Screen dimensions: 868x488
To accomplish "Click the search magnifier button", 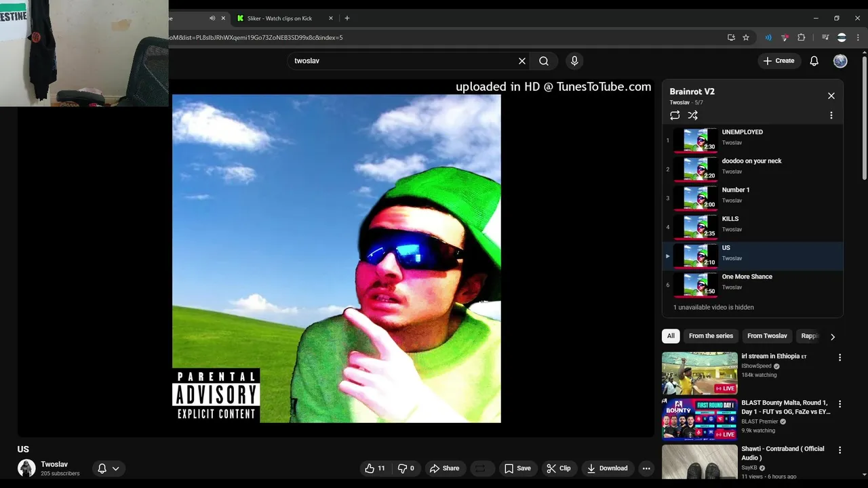I will click(544, 61).
